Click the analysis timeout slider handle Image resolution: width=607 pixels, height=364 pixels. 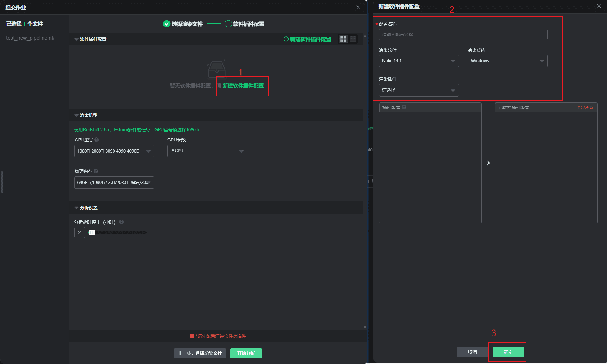(x=92, y=232)
